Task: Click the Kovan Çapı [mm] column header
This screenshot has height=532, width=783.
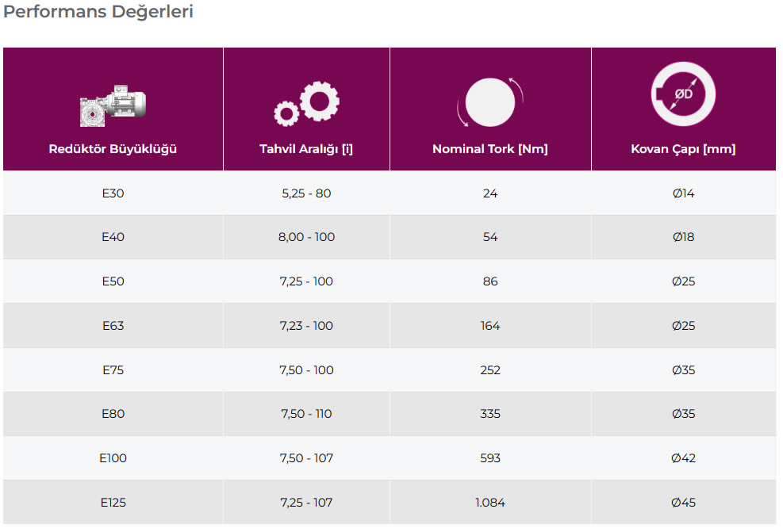Action: click(683, 149)
